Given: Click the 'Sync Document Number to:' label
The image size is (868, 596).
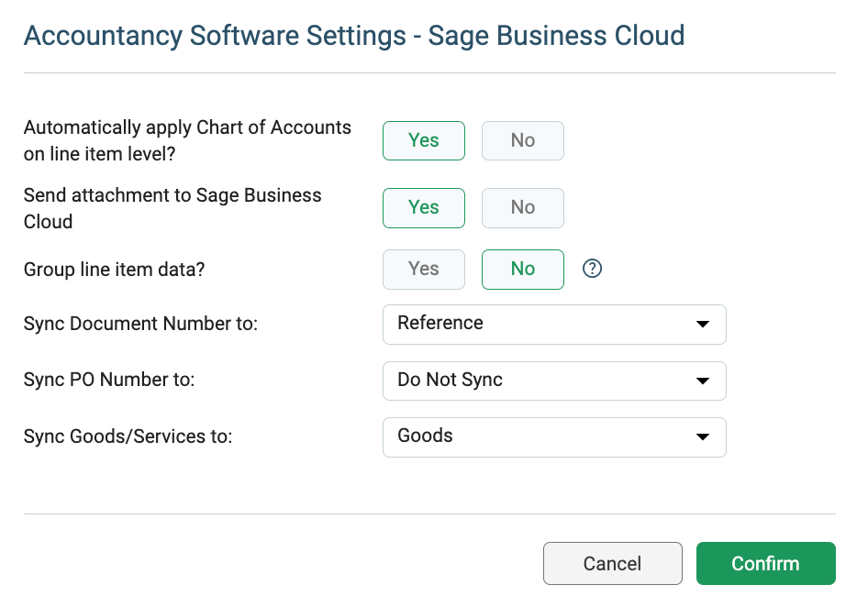Looking at the screenshot, I should (x=140, y=324).
